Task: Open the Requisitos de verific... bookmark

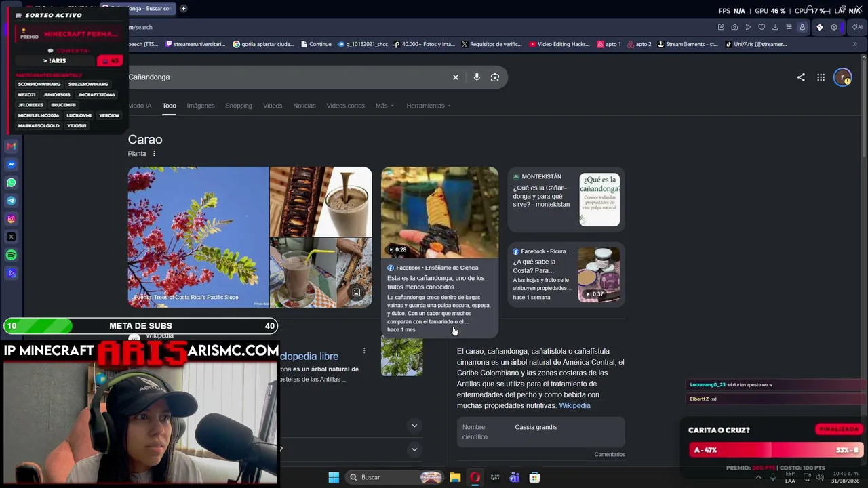Action: pyautogui.click(x=492, y=44)
